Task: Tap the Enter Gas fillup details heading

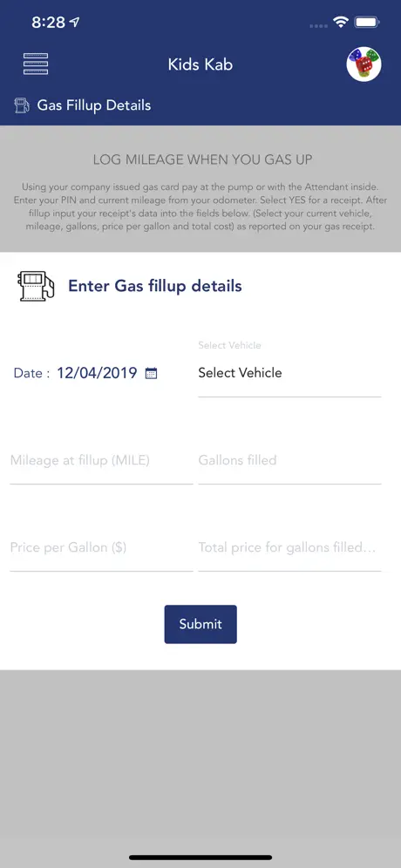Action: 155,286
